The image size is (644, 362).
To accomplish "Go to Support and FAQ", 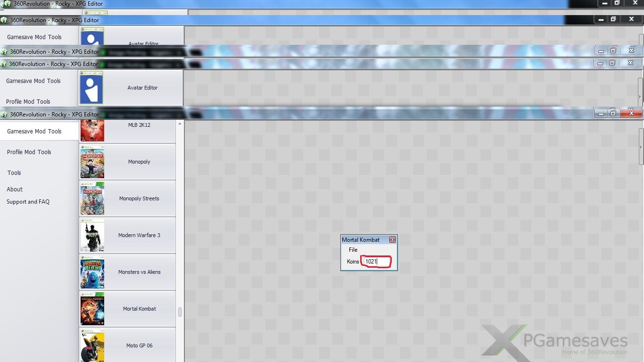I will pyautogui.click(x=28, y=202).
